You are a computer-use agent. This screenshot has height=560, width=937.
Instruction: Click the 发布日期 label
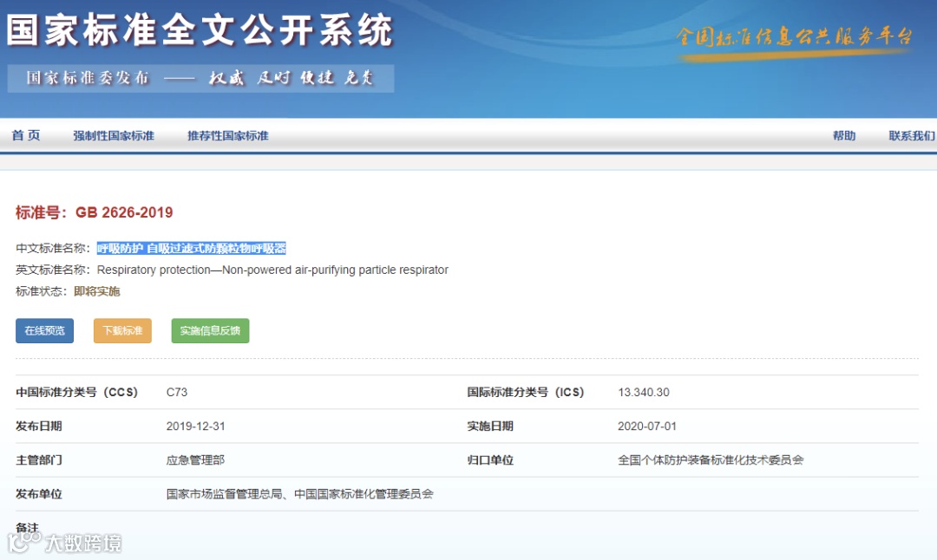[39, 427]
